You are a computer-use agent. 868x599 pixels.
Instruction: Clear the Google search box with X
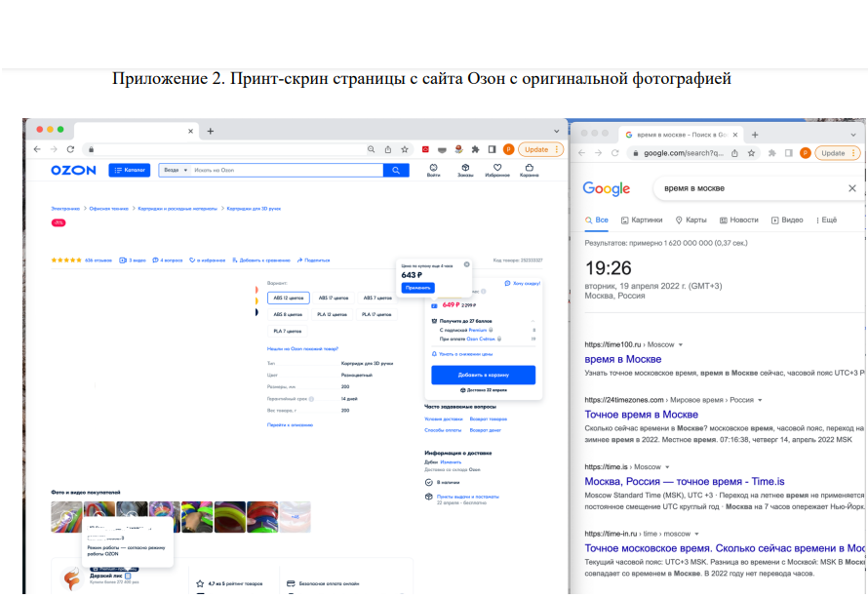click(x=852, y=188)
